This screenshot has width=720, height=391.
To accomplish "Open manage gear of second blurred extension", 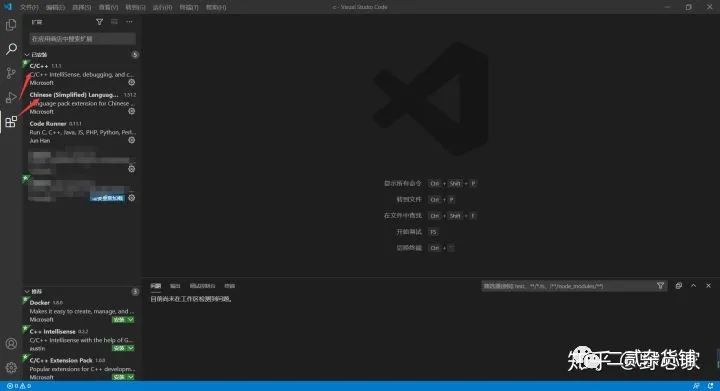I will tap(131, 198).
